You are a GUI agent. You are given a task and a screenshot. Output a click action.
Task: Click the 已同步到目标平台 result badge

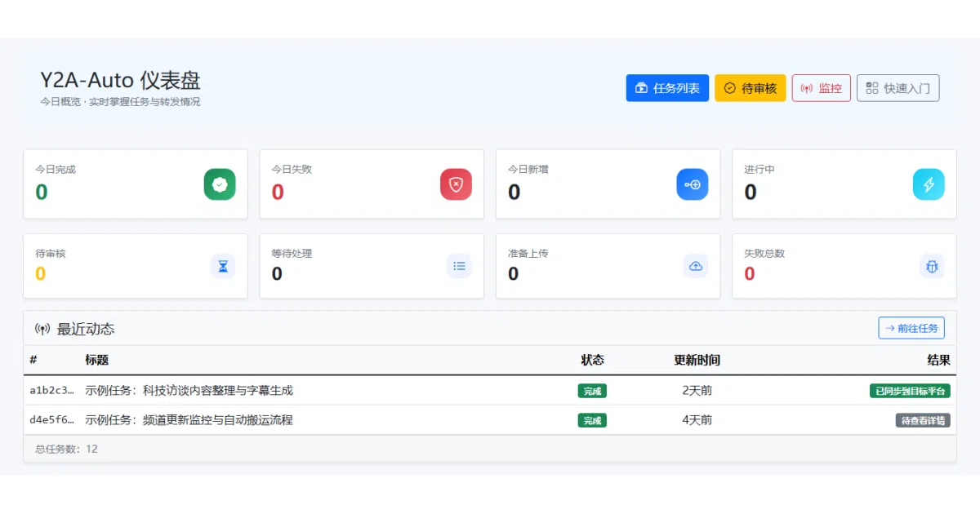[x=910, y=391]
